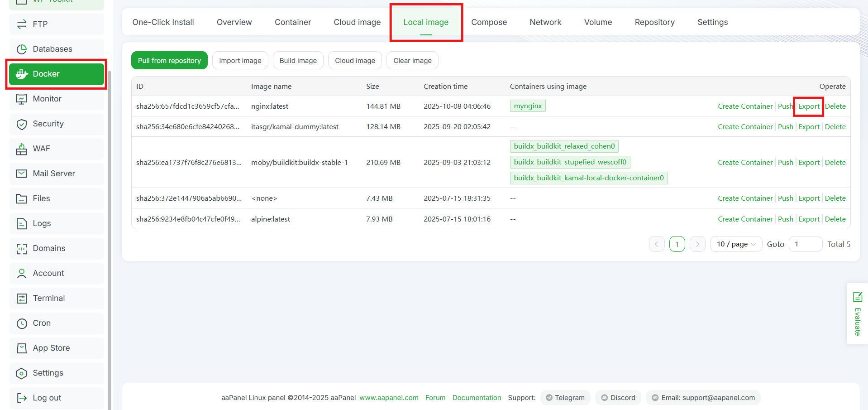Open the Network tab
The image size is (868, 410).
(545, 22)
